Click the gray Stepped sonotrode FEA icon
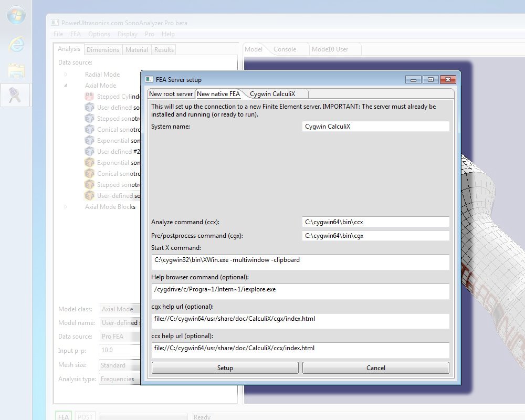The height and width of the screenshot is (420, 525). (89, 119)
